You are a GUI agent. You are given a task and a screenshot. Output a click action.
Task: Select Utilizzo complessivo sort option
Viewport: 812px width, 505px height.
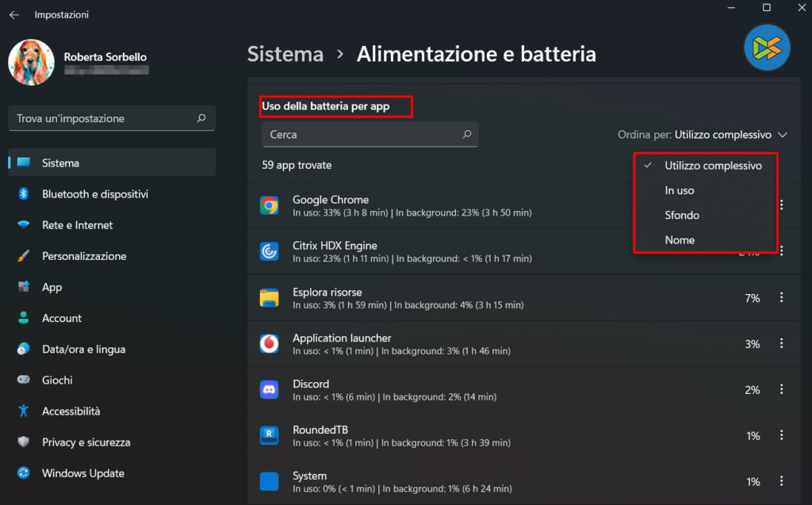click(713, 166)
